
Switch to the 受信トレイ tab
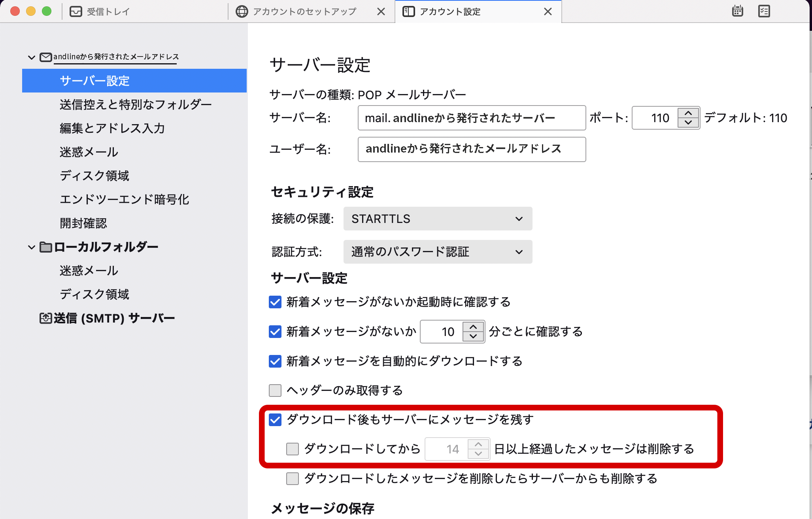click(x=108, y=11)
